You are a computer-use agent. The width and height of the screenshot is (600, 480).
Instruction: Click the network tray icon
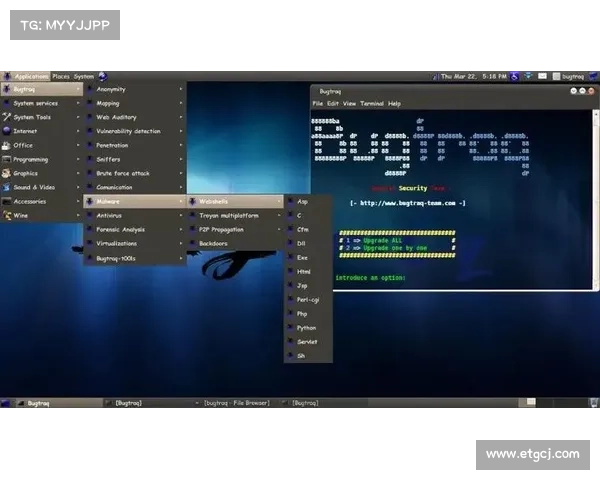528,76
